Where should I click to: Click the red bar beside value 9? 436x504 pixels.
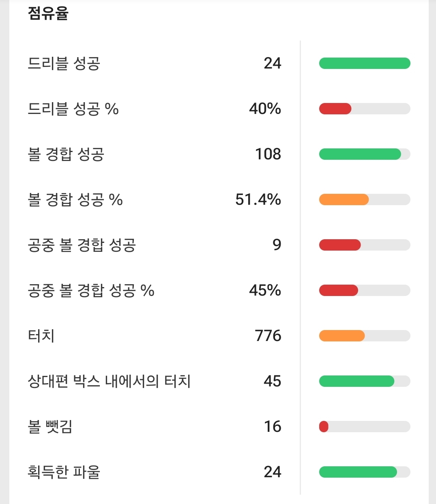340,245
